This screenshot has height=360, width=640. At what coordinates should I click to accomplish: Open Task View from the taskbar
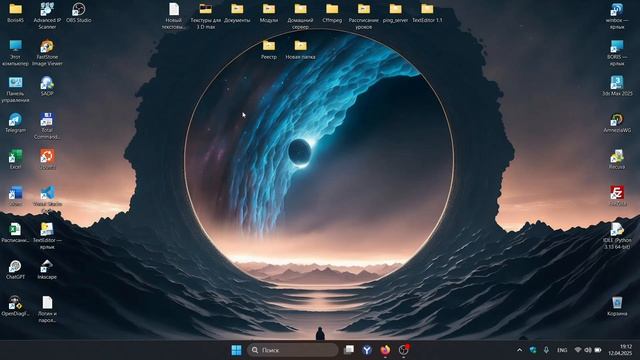click(349, 350)
